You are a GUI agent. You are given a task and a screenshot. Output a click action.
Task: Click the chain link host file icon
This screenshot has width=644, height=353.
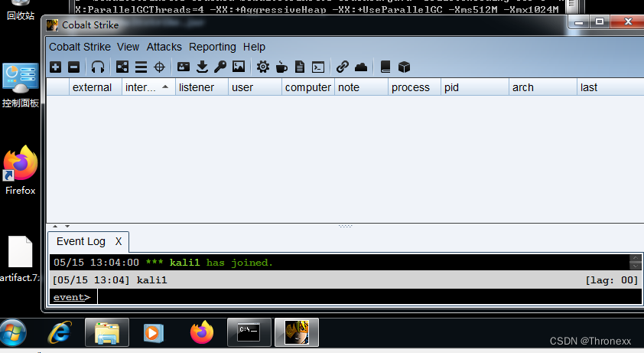(x=342, y=67)
